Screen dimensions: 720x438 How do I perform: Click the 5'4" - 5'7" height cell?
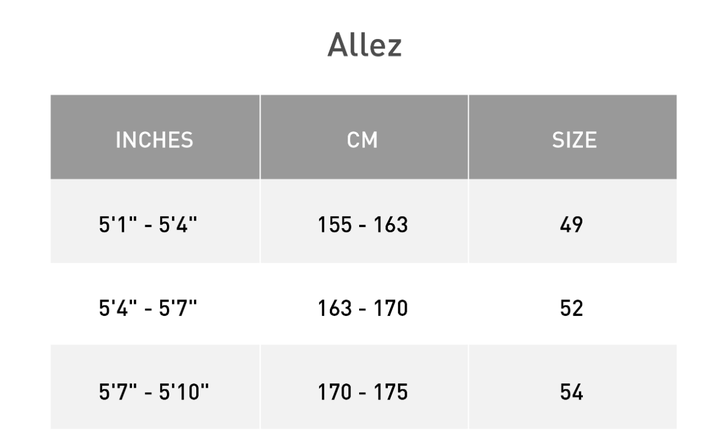(x=155, y=304)
